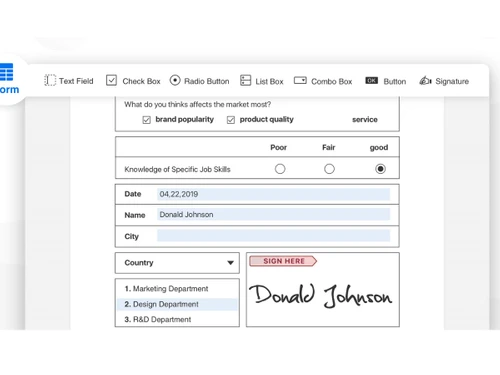Click the Country dropdown arrow
Image resolution: width=500 pixels, height=375 pixels.
(230, 263)
